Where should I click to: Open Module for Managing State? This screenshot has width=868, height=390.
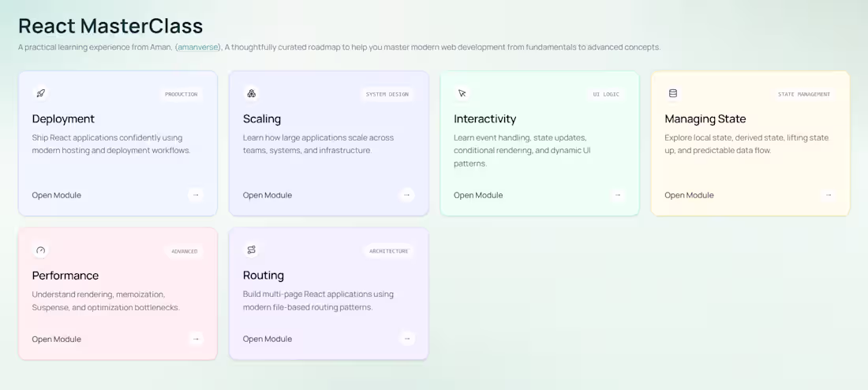[689, 195]
